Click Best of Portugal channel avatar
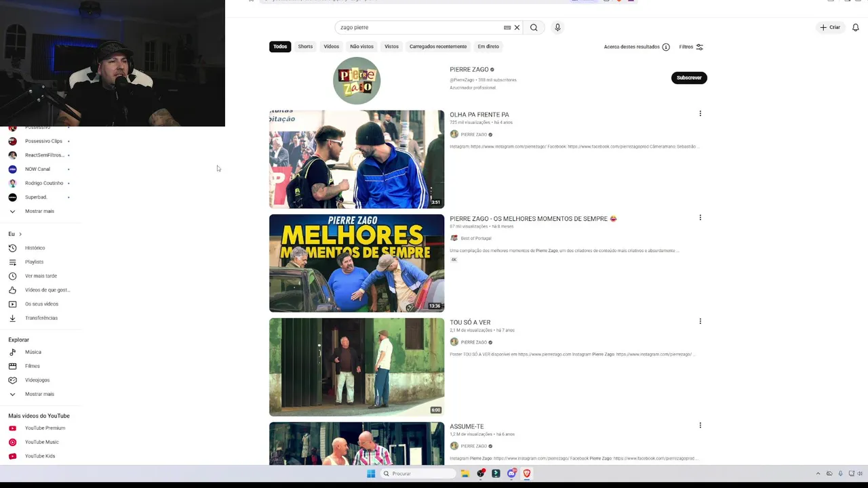The height and width of the screenshot is (488, 868). (454, 238)
